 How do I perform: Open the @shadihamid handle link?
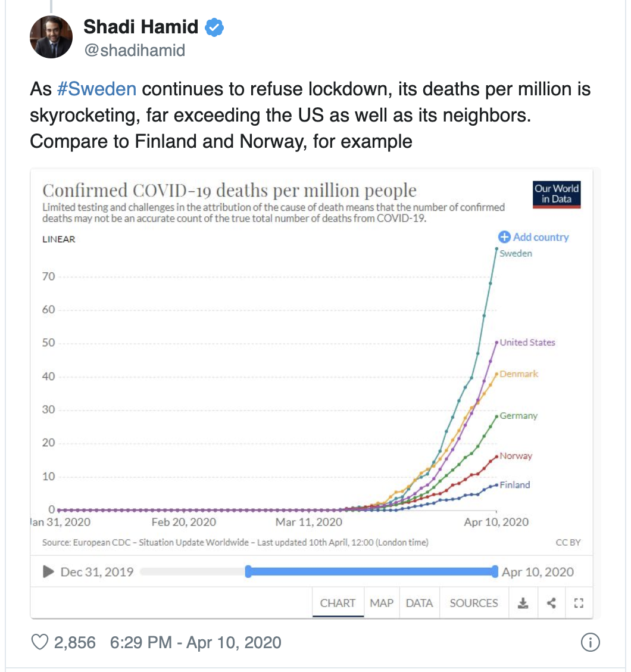(x=134, y=51)
